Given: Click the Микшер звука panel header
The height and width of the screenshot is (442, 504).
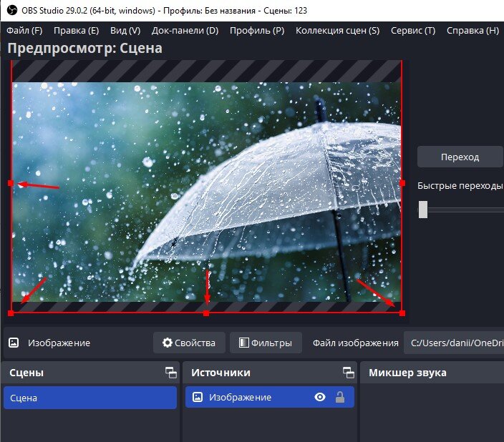Looking at the screenshot, I should tap(432, 373).
